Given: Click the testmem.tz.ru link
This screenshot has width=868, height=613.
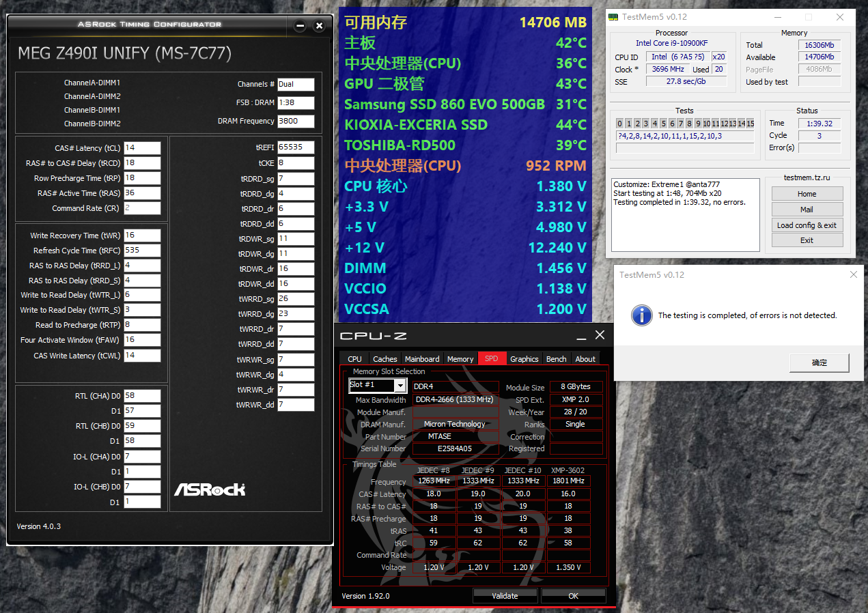Looking at the screenshot, I should pos(807,177).
